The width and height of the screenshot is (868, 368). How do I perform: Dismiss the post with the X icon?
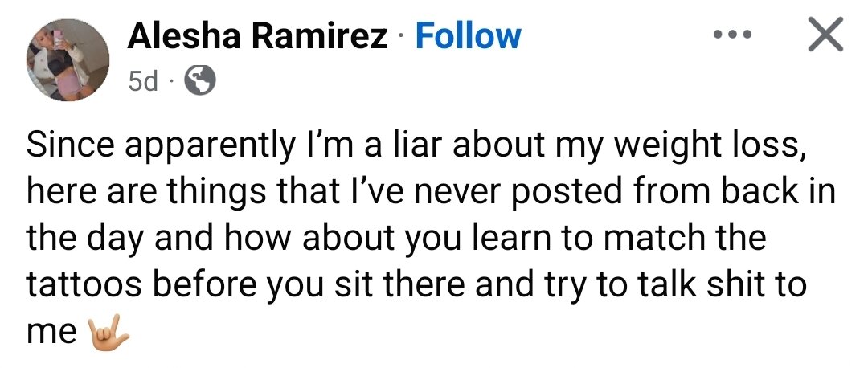point(824,35)
